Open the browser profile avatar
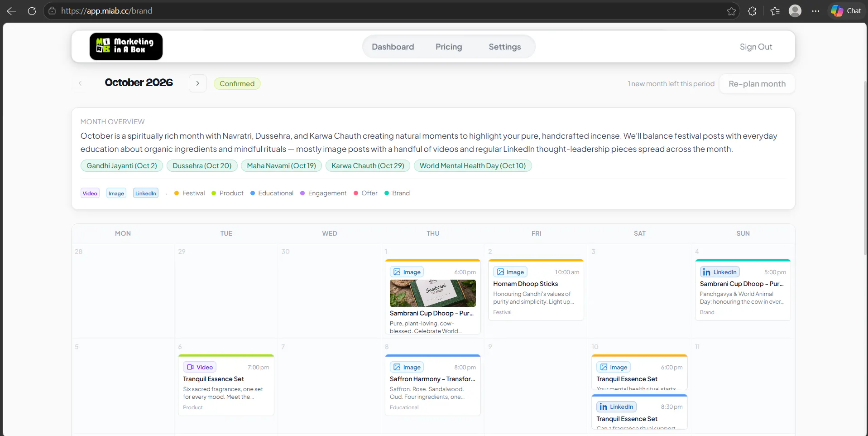Viewport: 868px width, 436px height. (x=795, y=11)
